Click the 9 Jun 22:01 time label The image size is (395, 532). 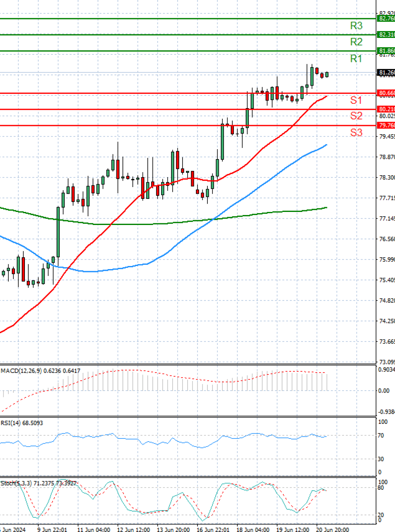pos(52,530)
